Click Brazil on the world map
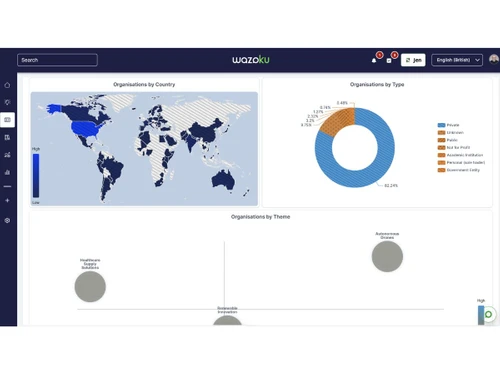This screenshot has height=375, width=500. (x=113, y=166)
